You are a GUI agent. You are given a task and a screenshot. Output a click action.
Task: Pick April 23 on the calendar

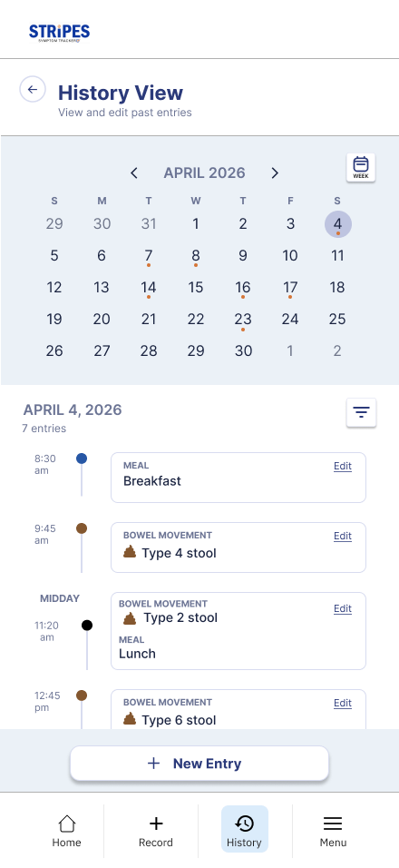(x=243, y=320)
